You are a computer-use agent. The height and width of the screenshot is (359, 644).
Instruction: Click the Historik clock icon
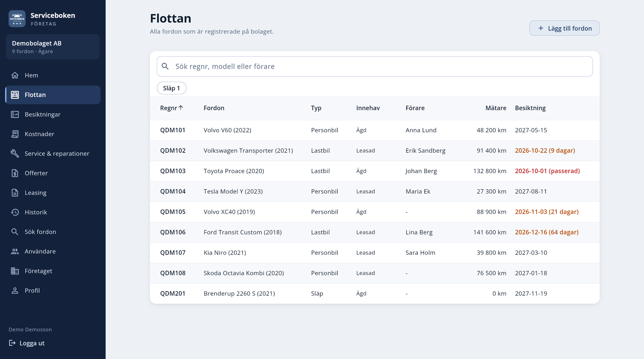15,212
